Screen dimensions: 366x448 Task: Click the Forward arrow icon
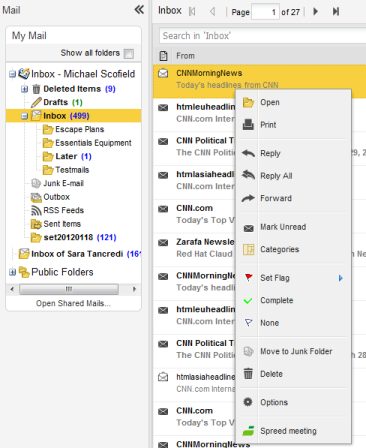click(248, 198)
